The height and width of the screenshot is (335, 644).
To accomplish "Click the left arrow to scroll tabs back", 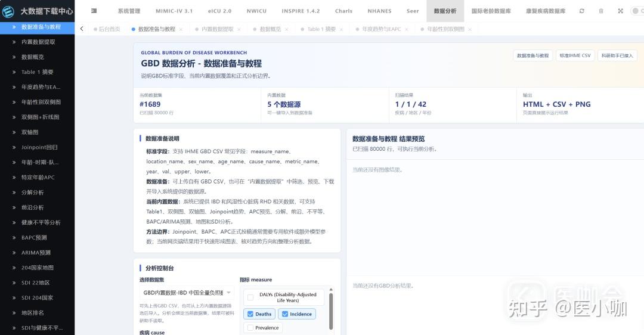I will (82, 29).
